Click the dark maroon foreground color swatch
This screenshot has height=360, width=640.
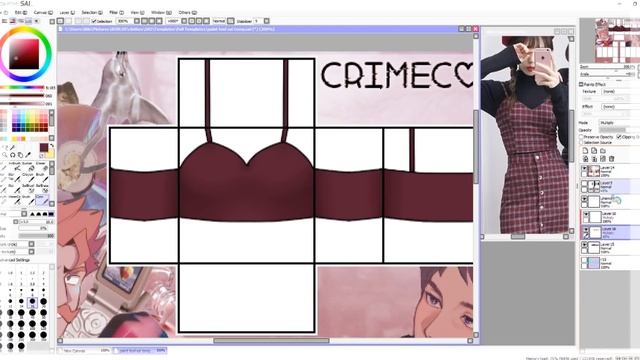coord(44,148)
